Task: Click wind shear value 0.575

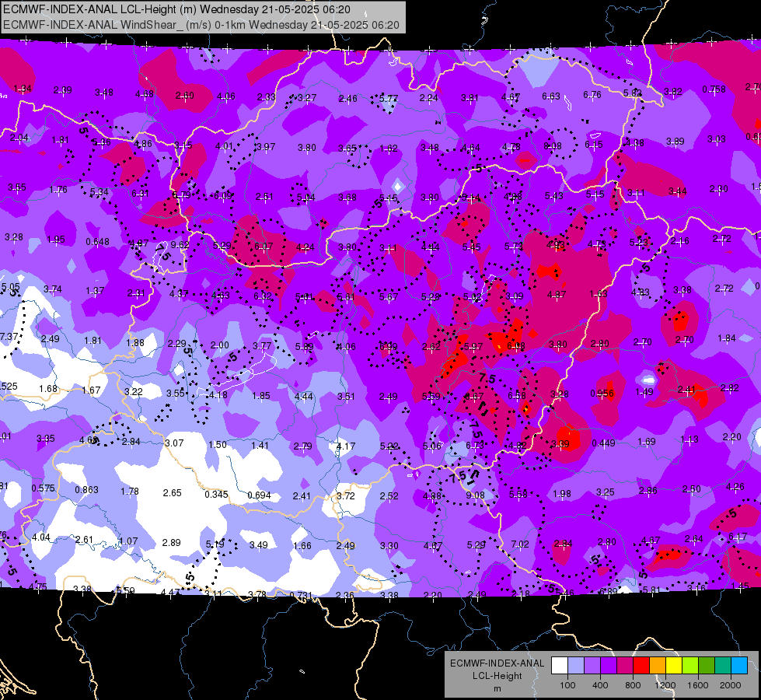Action: pyautogui.click(x=44, y=488)
